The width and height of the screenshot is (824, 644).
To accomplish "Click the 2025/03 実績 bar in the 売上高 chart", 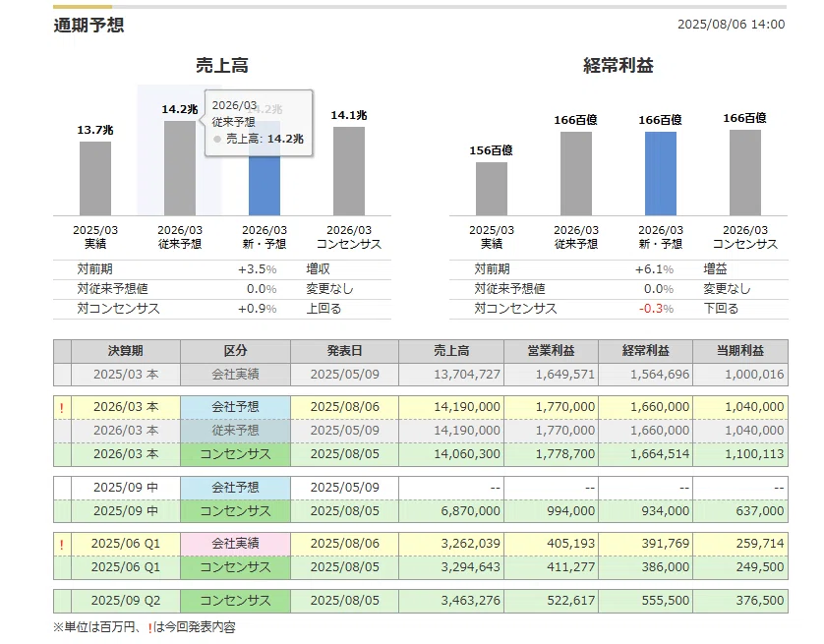I will pos(95,179).
